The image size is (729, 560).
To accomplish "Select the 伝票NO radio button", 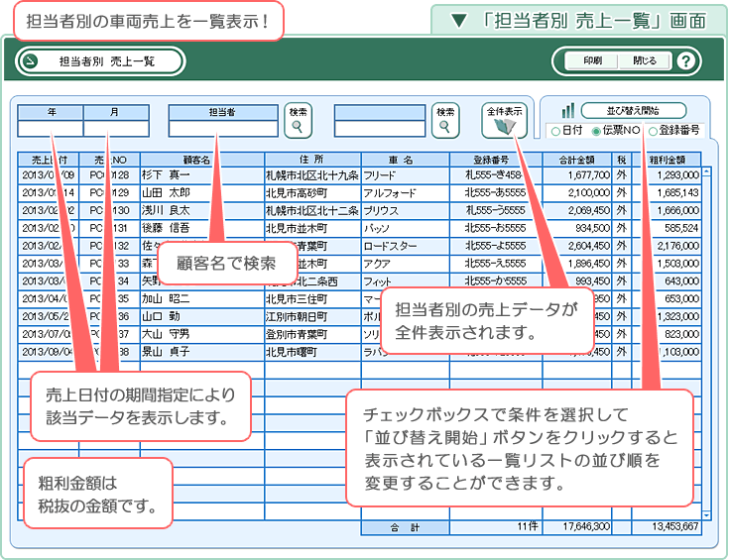I will (596, 132).
